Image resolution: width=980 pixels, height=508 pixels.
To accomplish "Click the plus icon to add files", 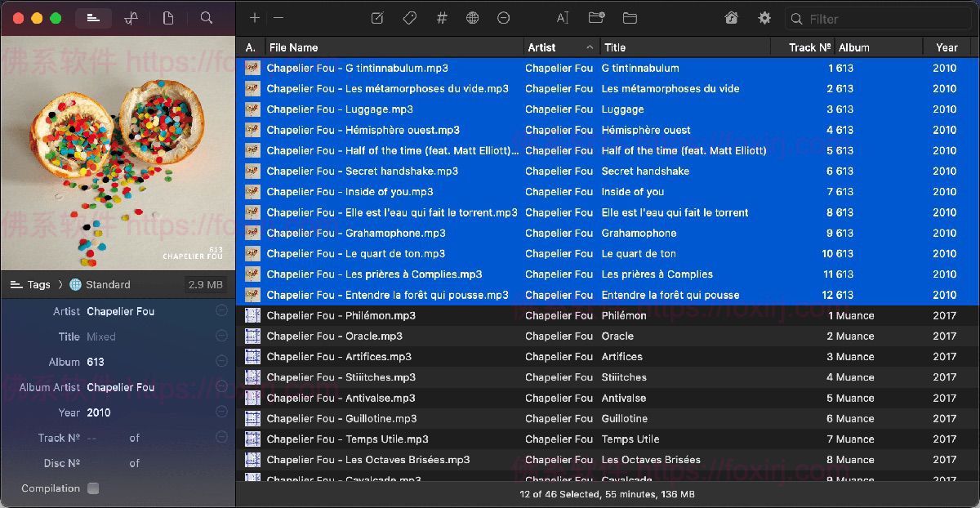I will click(x=255, y=18).
